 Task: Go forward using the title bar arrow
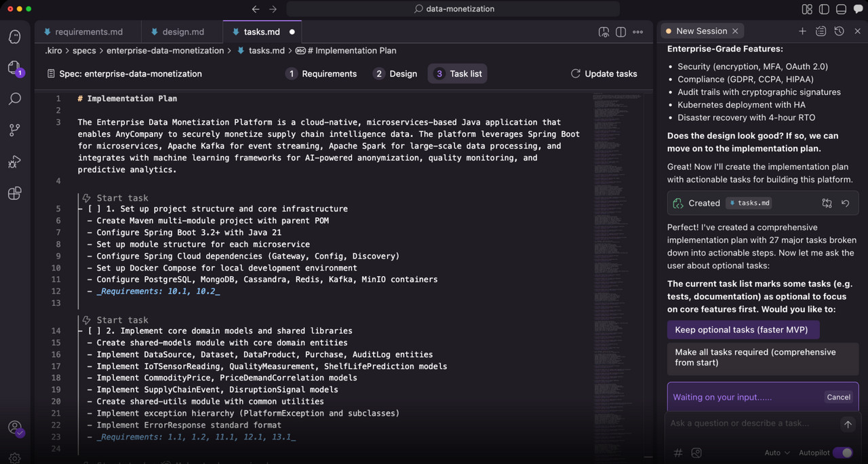273,9
